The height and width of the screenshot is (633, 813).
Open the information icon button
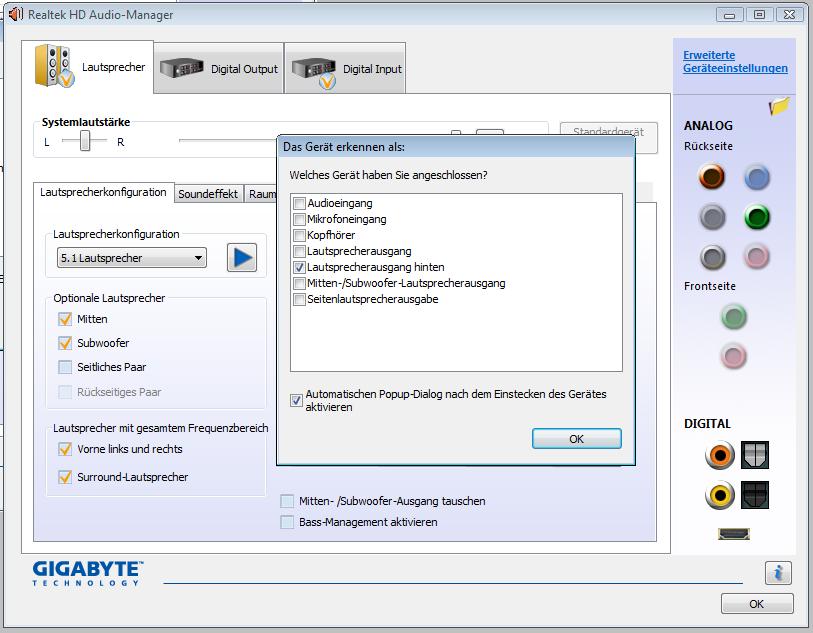pos(778,573)
